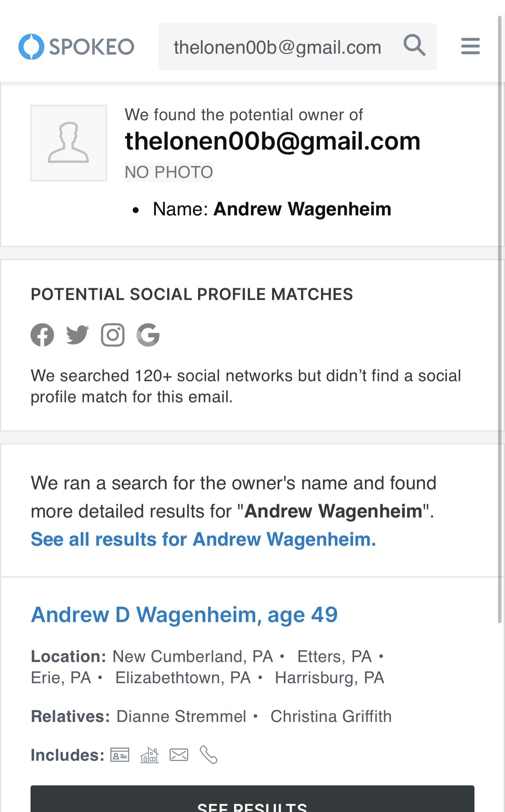505x812 pixels.
Task: Click the Instagram social icon
Action: [113, 335]
